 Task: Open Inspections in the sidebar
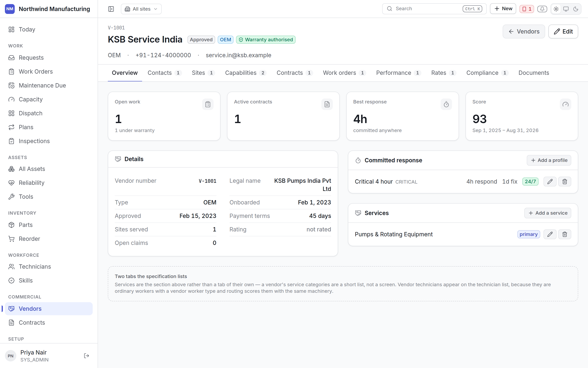(49, 141)
